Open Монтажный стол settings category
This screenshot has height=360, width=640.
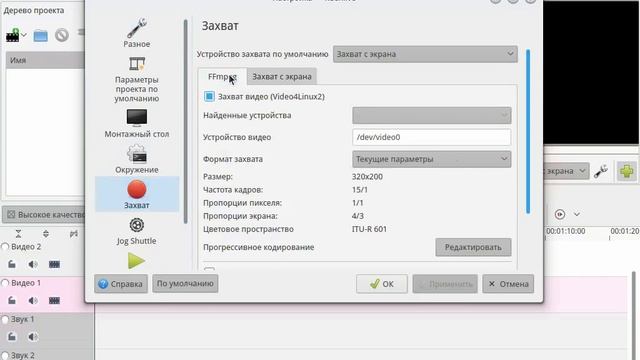click(x=137, y=124)
